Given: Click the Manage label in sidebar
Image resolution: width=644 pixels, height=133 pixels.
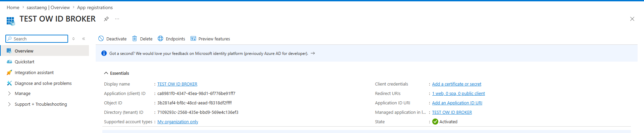Looking at the screenshot, I should tap(22, 94).
